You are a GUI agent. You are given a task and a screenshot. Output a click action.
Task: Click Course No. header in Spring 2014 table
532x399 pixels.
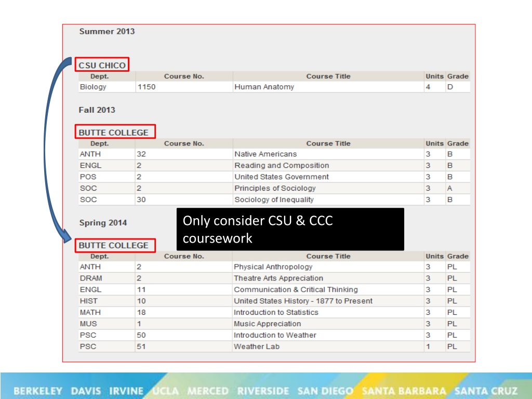click(184, 256)
